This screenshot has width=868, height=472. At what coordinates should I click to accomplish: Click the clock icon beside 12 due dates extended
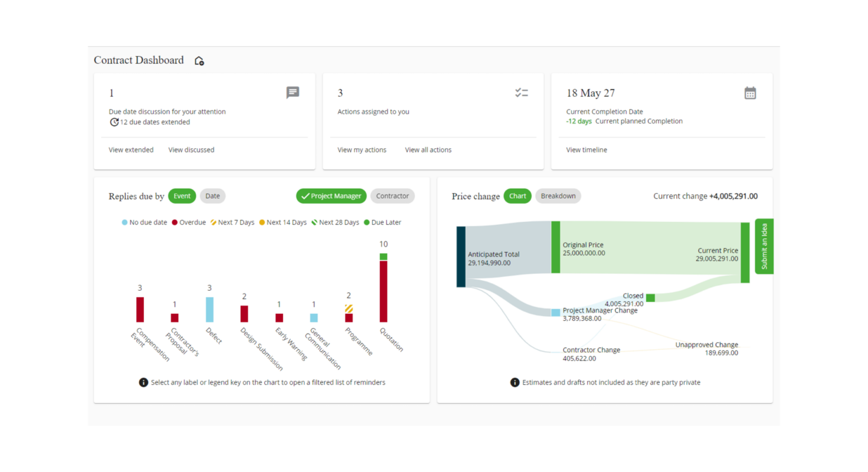pos(114,122)
